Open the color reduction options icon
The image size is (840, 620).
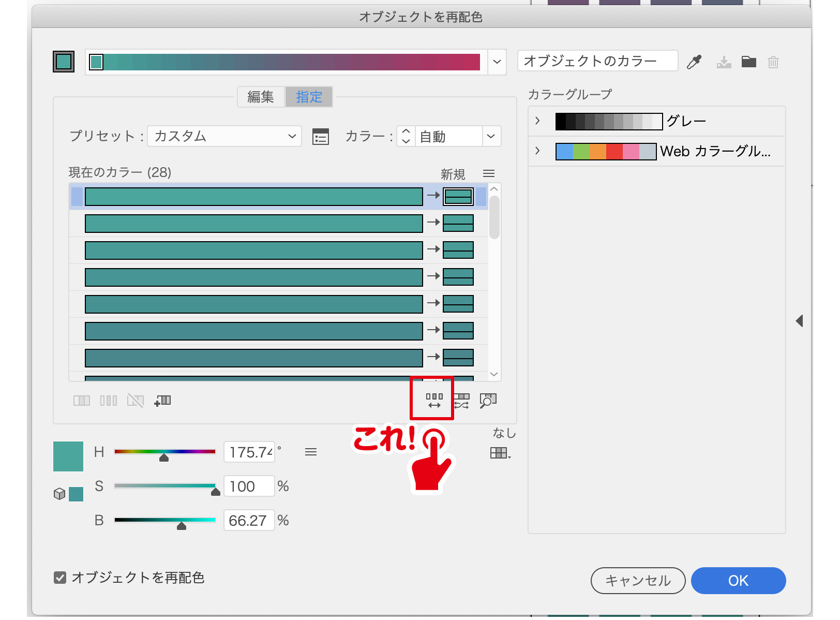point(321,137)
